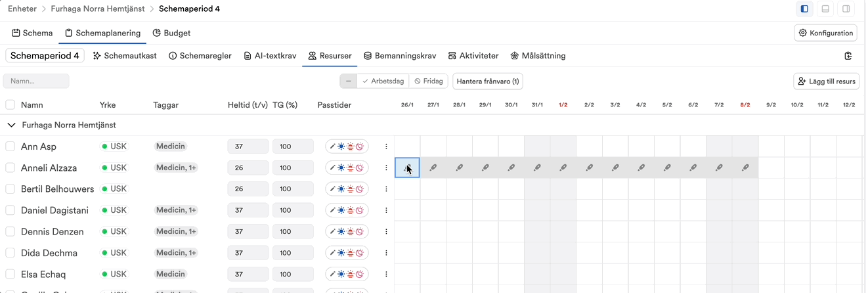
Task: Select the dash (none) toggle option
Action: (x=348, y=81)
